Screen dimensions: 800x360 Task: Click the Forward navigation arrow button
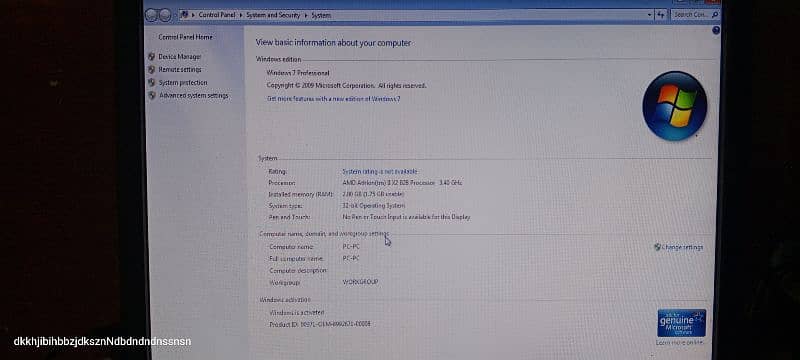click(165, 15)
